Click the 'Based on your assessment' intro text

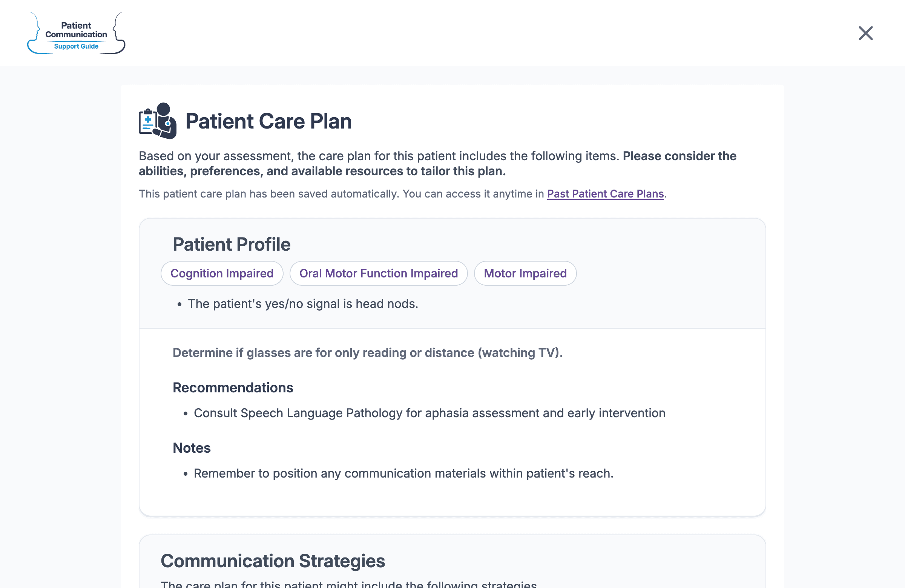click(379, 156)
